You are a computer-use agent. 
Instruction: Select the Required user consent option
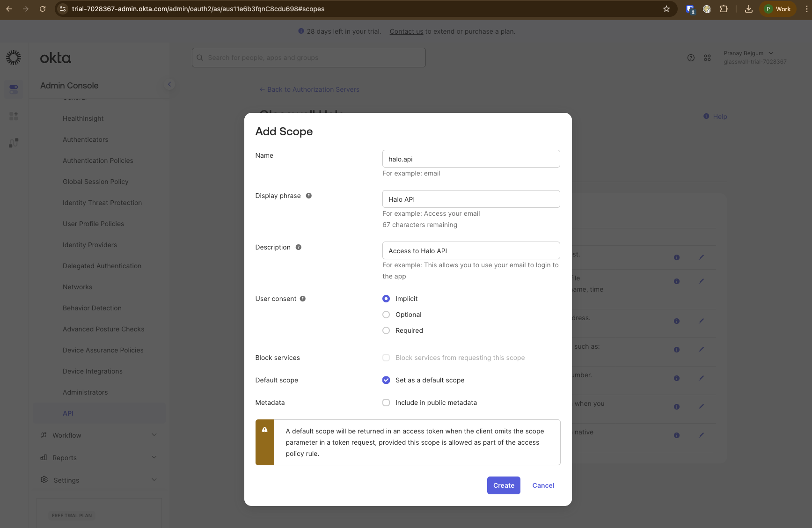tap(386, 330)
